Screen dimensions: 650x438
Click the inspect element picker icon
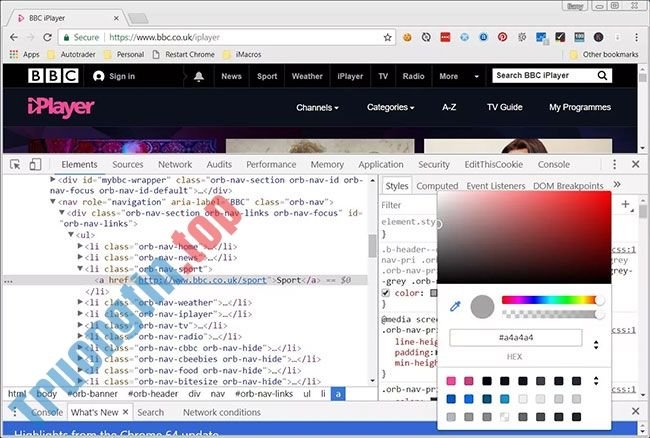pyautogui.click(x=16, y=164)
